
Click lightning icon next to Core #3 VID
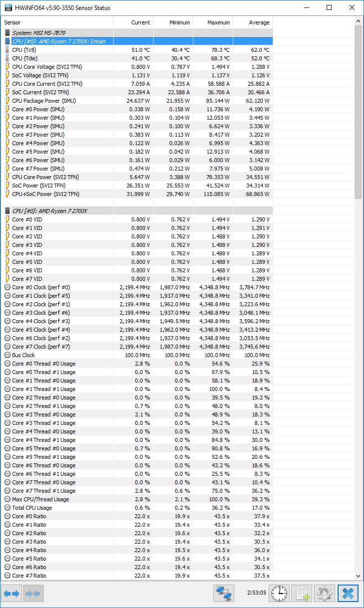(x=7, y=245)
